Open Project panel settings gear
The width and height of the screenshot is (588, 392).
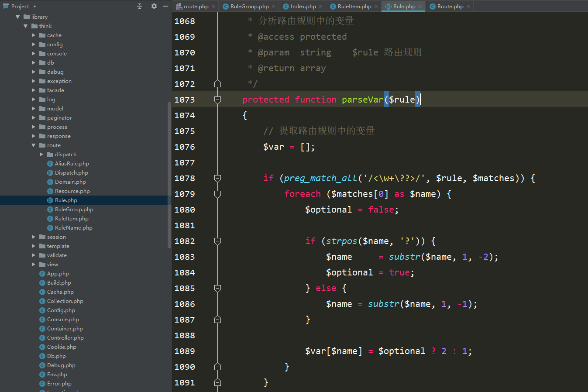pyautogui.click(x=154, y=6)
